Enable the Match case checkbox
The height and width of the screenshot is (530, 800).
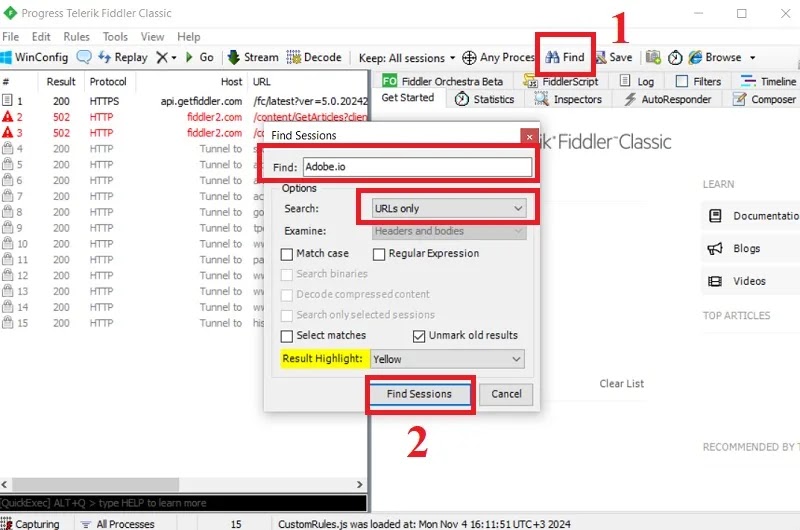(x=287, y=254)
